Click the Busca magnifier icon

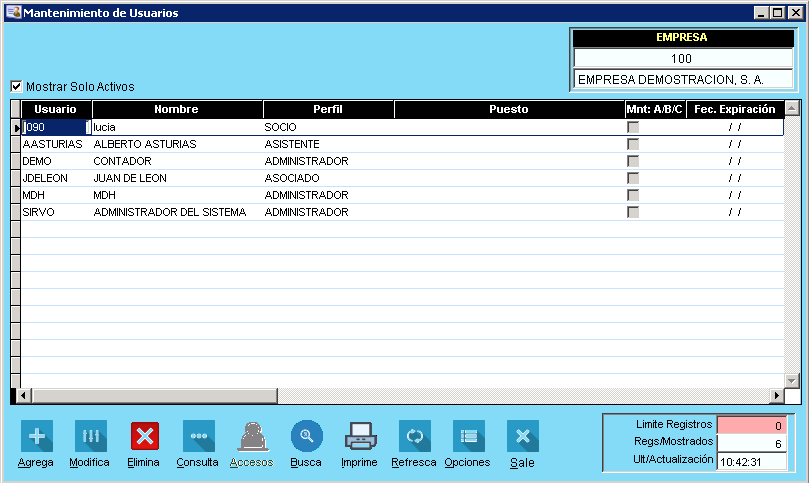click(306, 436)
